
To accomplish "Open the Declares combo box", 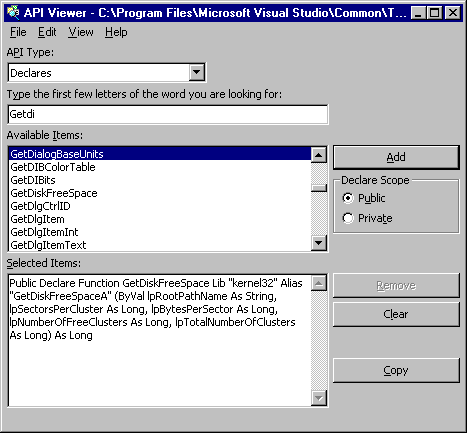I will click(107, 72).
